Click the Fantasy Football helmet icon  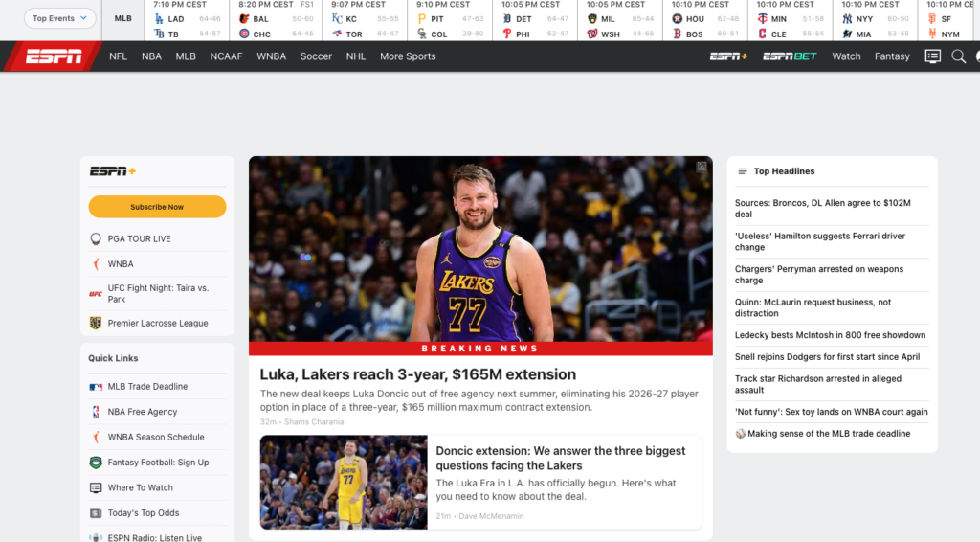96,463
